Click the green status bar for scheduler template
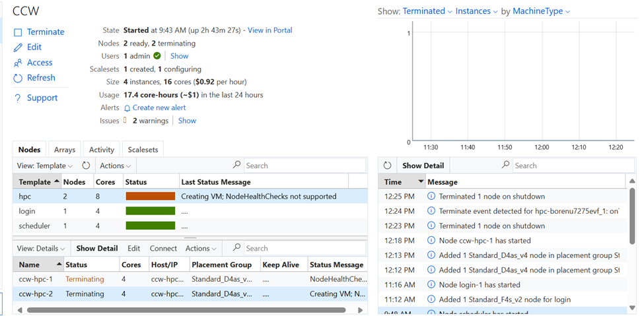Image resolution: width=644 pixels, height=316 pixels. [x=151, y=226]
